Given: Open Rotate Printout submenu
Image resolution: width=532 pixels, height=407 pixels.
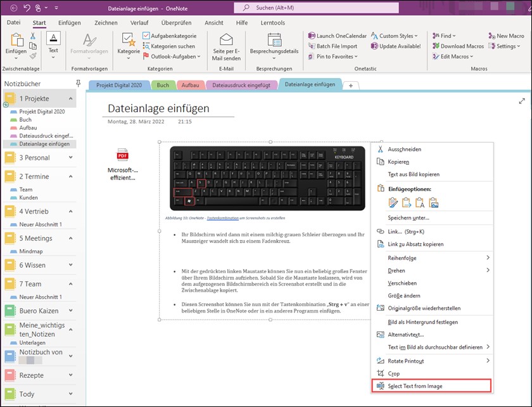Looking at the screenshot, I should [x=432, y=361].
